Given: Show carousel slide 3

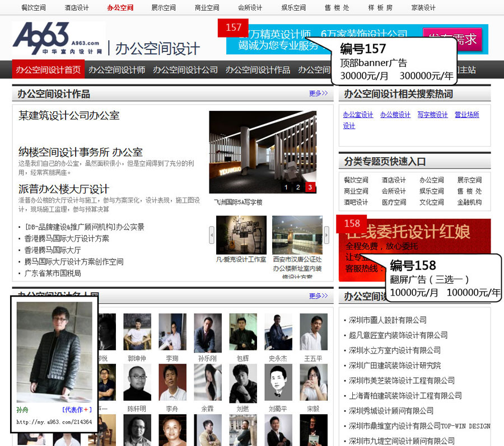Looking at the screenshot, I should 310,187.
